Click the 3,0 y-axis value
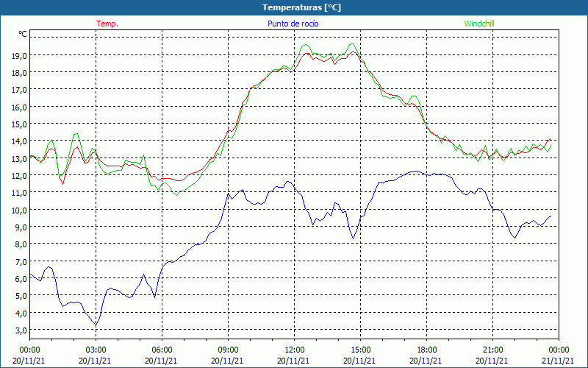 [21, 330]
